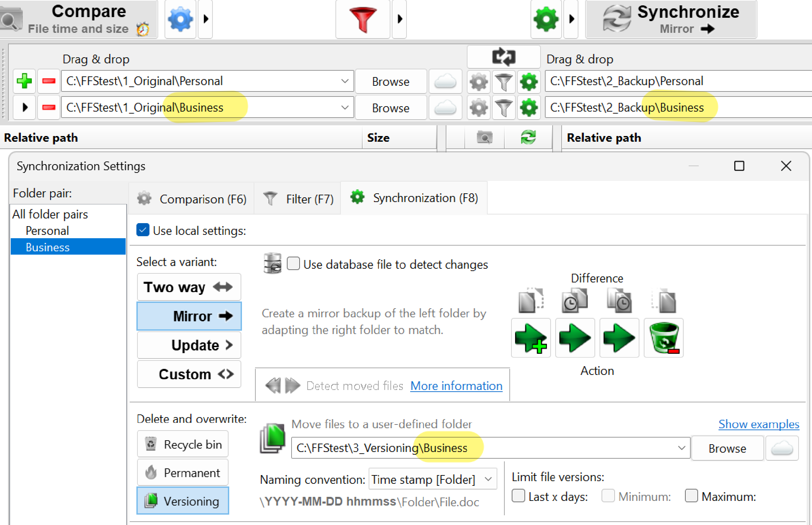The width and height of the screenshot is (812, 525).
Task: Remove the Business folder pair with red minus
Action: (x=49, y=108)
